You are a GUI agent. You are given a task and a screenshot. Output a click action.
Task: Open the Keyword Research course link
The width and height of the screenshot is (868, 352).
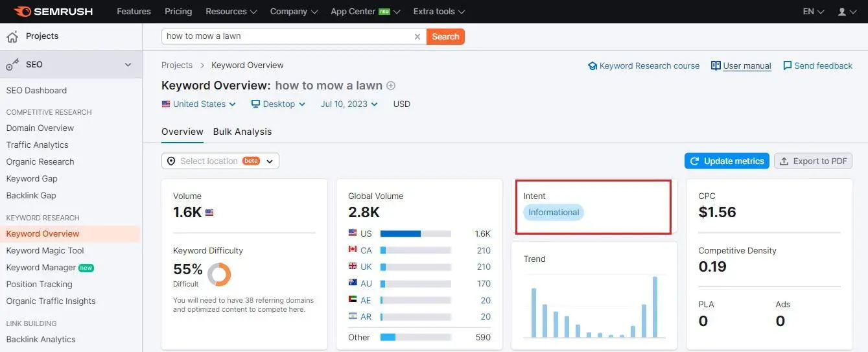pyautogui.click(x=650, y=65)
